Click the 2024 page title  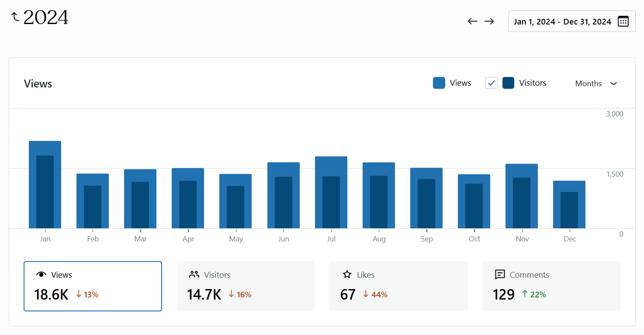46,17
